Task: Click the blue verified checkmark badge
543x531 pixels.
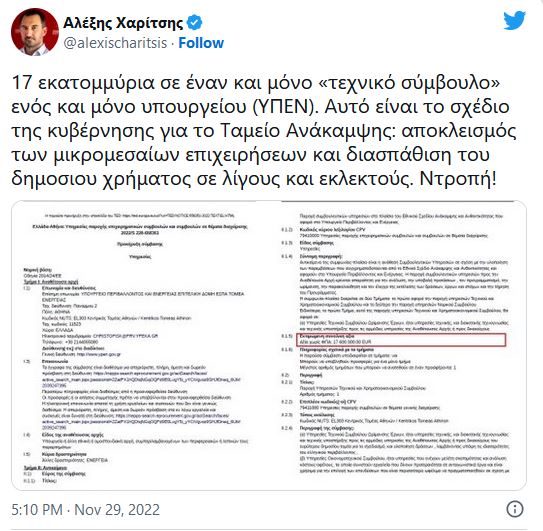Action: coord(194,23)
